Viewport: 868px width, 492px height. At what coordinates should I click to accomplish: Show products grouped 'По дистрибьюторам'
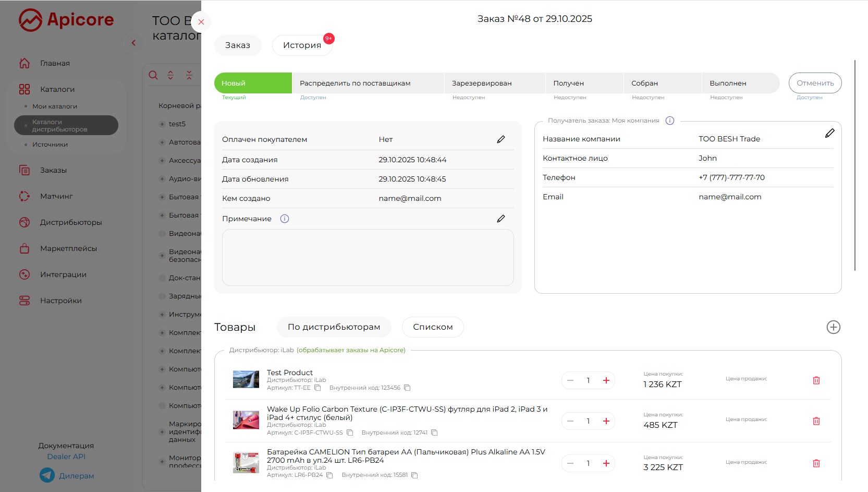[334, 327]
